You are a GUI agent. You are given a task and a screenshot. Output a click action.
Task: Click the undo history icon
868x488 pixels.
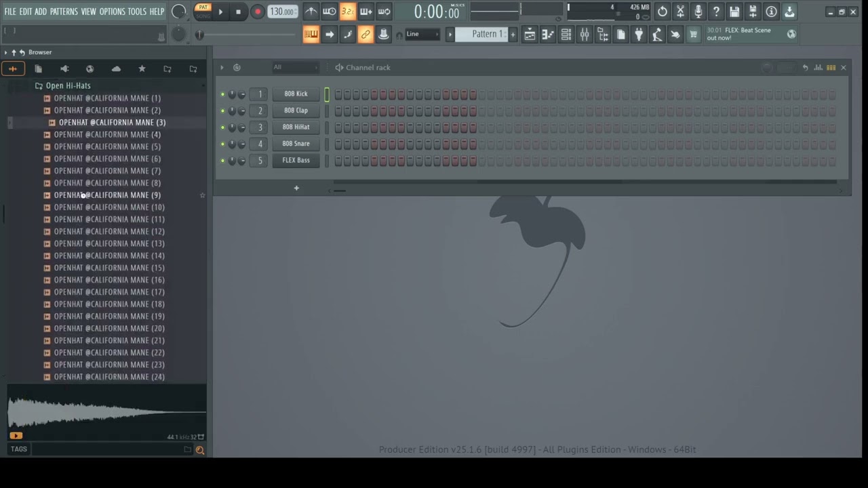pyautogui.click(x=663, y=12)
